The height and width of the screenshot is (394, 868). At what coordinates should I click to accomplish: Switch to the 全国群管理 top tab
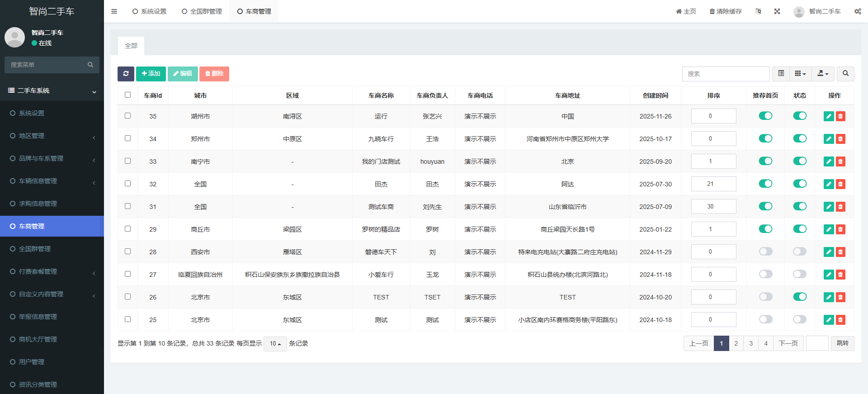[202, 11]
